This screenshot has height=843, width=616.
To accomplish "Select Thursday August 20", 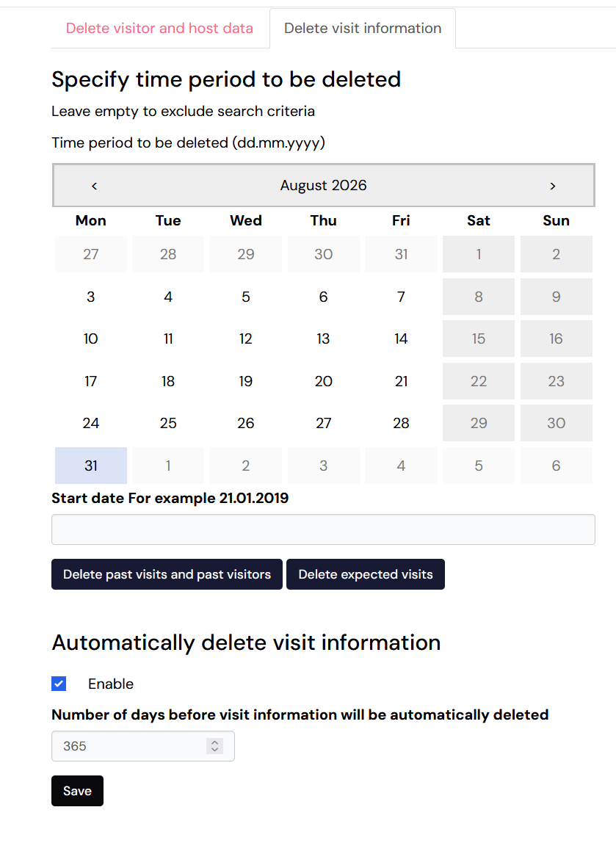I will pyautogui.click(x=324, y=381).
